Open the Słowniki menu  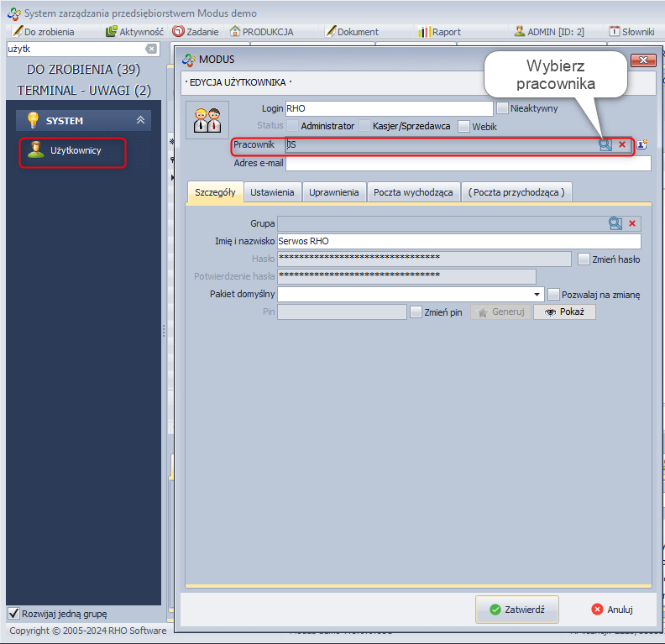click(x=632, y=32)
